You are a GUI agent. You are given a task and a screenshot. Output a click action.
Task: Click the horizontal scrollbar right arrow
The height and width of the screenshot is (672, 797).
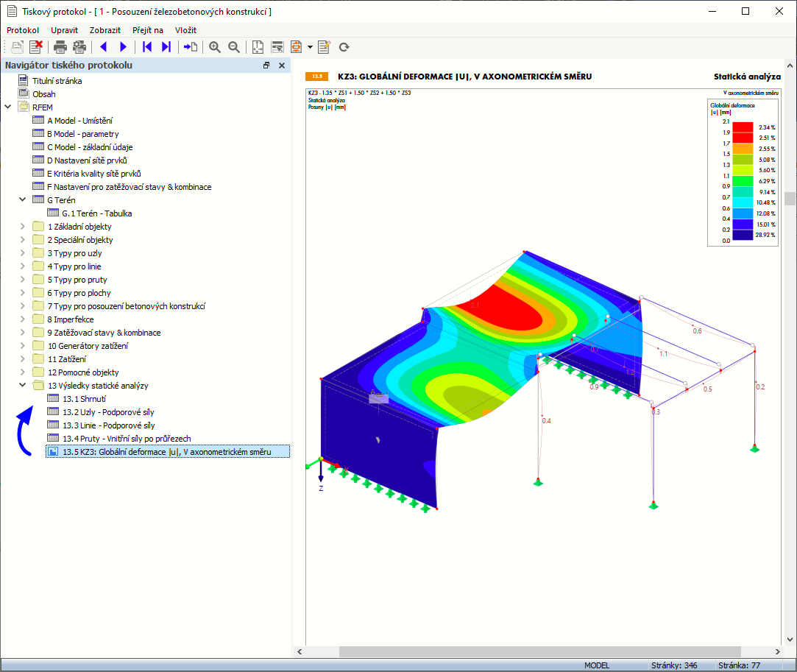coord(778,651)
